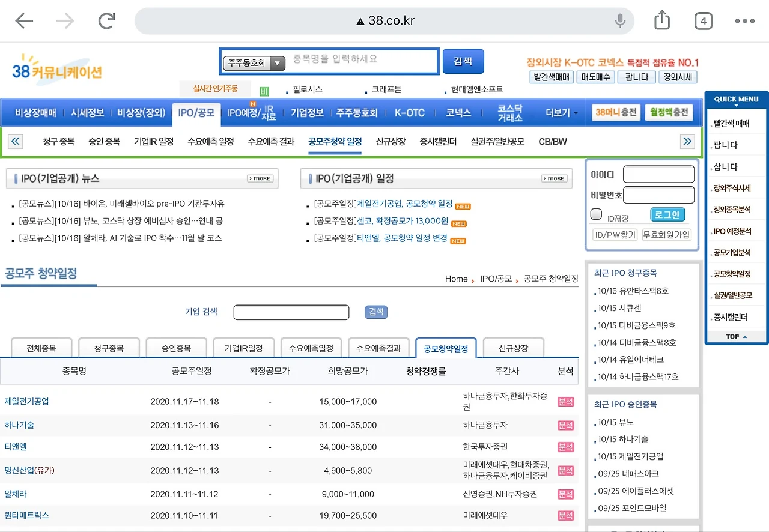The width and height of the screenshot is (769, 532).
Task: Click the 장외시세 button
Action: pos(677,77)
